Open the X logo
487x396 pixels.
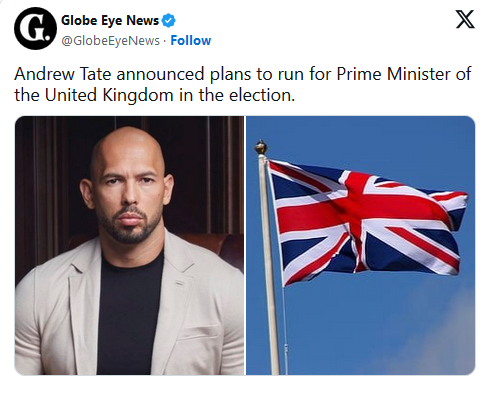coord(465,19)
